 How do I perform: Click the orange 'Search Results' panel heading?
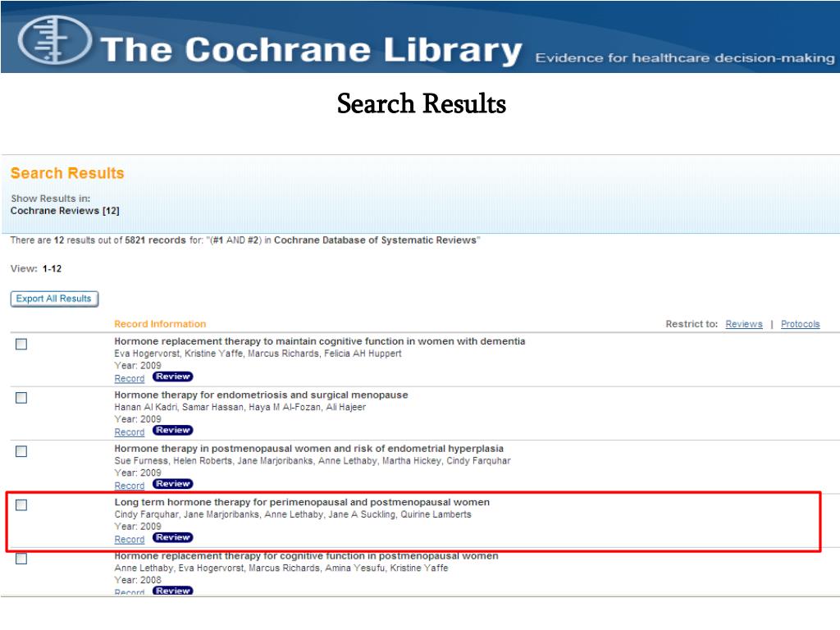click(x=67, y=173)
